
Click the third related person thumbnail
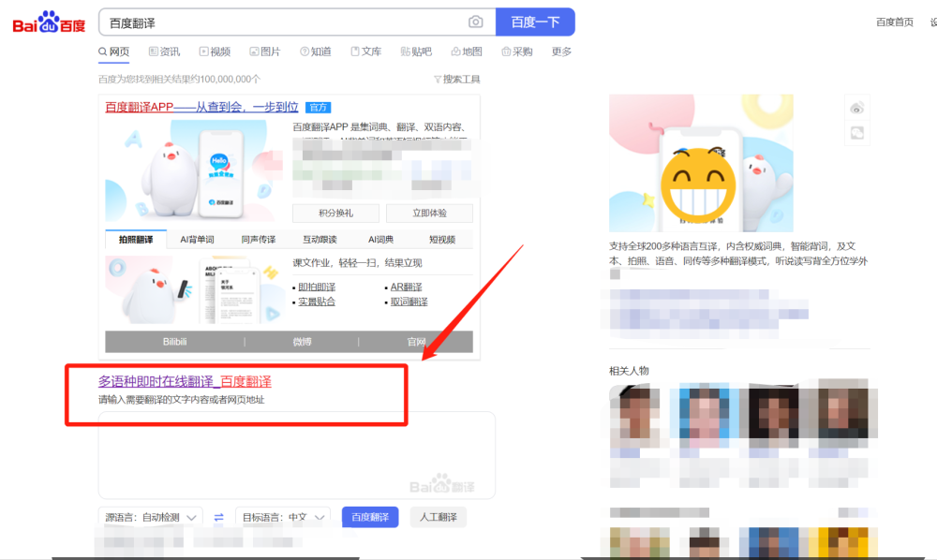pos(773,412)
